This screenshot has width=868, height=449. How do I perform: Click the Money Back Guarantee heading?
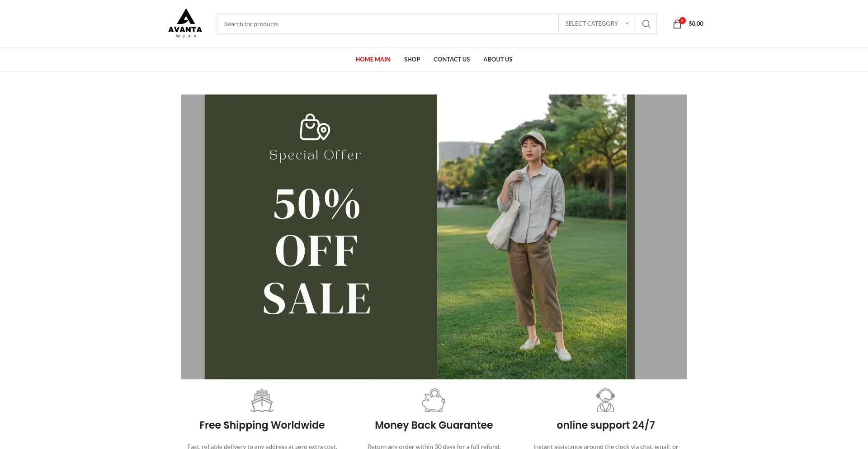(434, 425)
